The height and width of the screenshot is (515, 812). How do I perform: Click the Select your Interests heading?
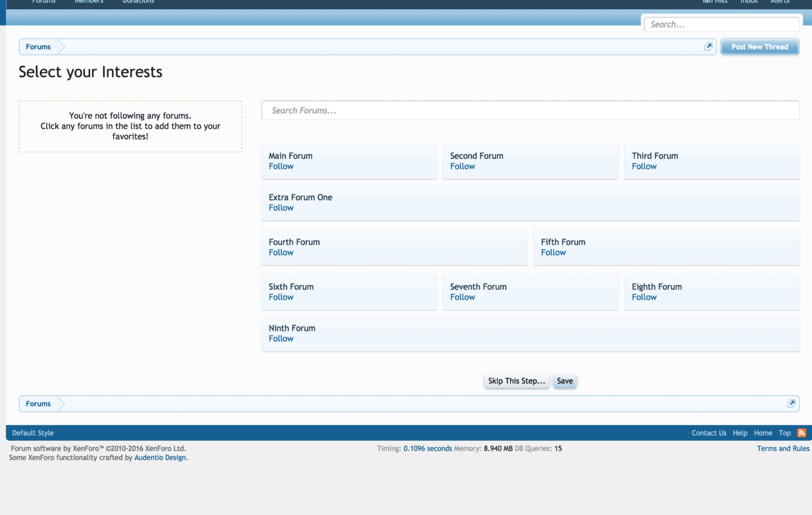tap(90, 72)
